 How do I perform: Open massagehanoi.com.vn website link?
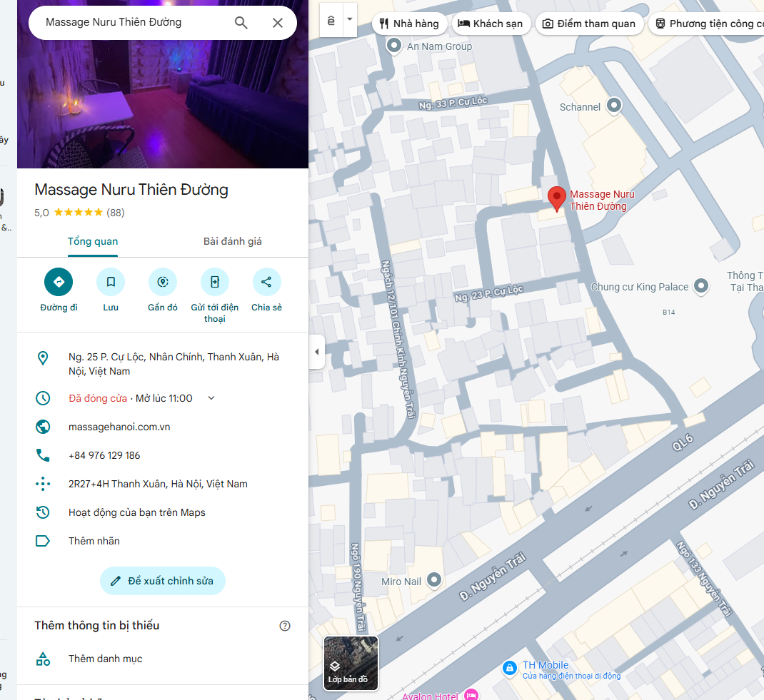point(119,427)
